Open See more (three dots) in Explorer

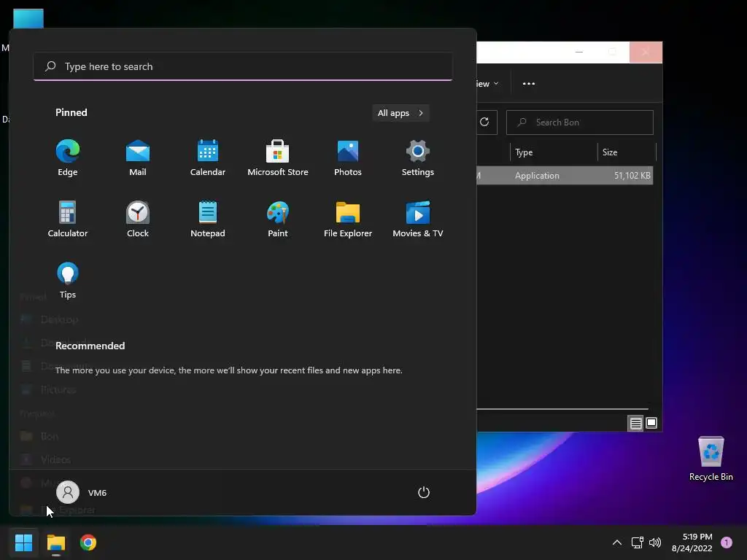click(x=529, y=83)
